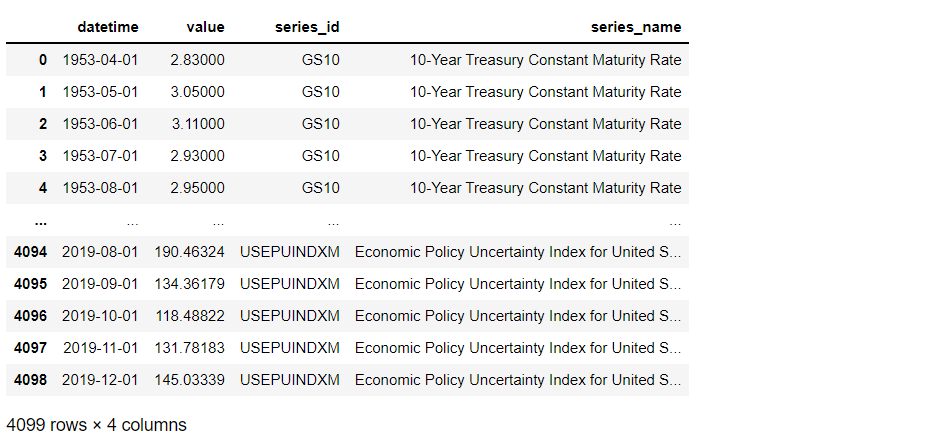Viewport: 932px width, 443px height.
Task: Click GS10 in row 4
Action: 320,188
